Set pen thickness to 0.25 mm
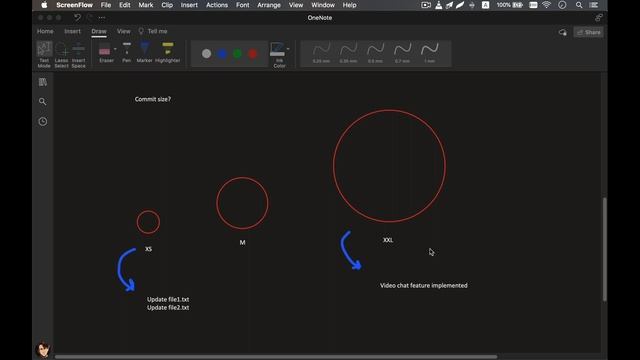 321,53
